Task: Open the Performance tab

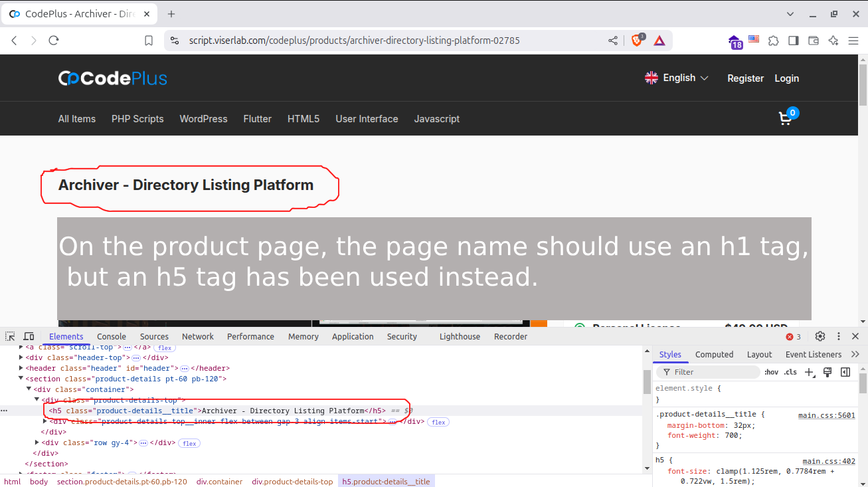Action: point(250,337)
